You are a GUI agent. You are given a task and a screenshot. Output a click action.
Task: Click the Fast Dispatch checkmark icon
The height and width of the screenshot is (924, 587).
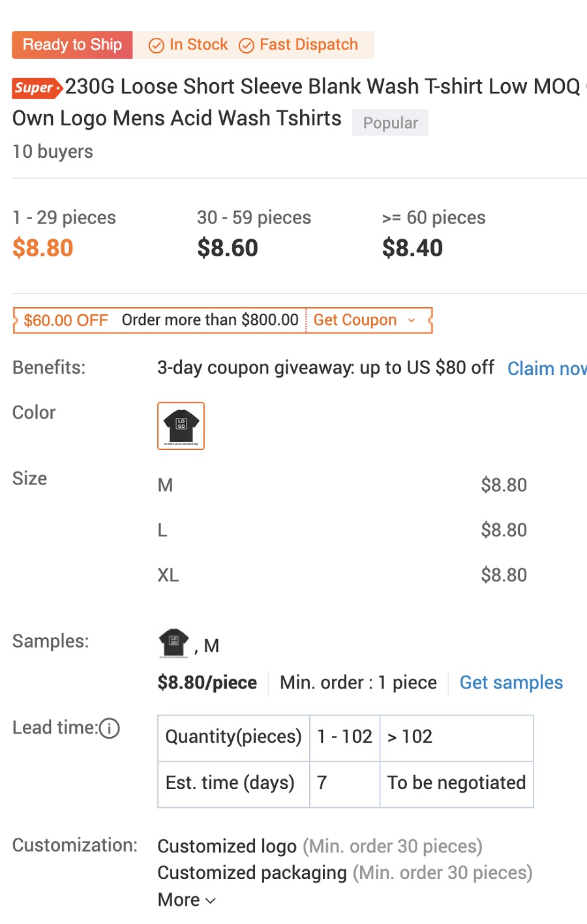(x=247, y=45)
